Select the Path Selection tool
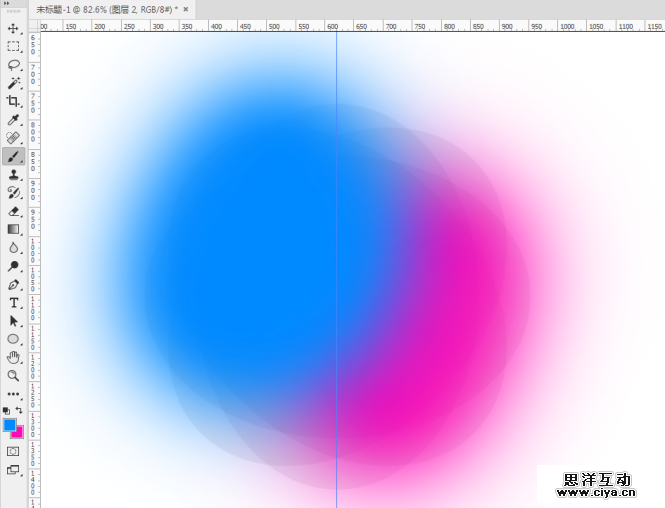Viewport: 665px width, 508px height. click(13, 321)
